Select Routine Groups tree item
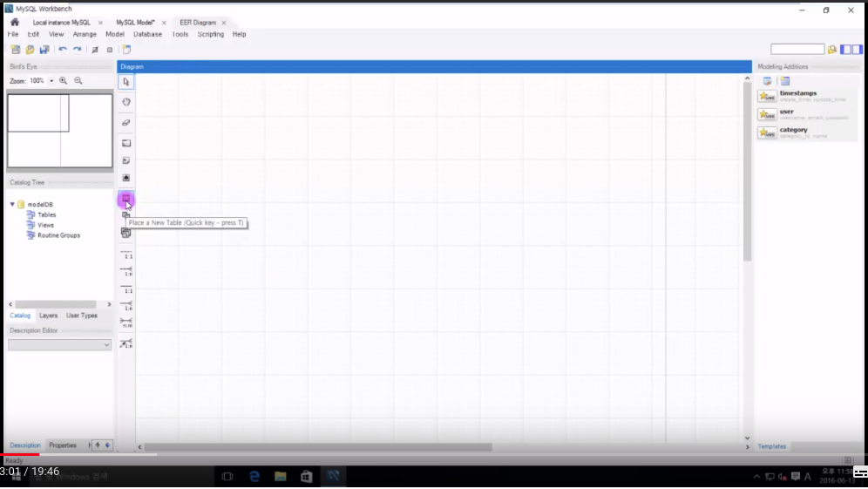 click(x=58, y=235)
